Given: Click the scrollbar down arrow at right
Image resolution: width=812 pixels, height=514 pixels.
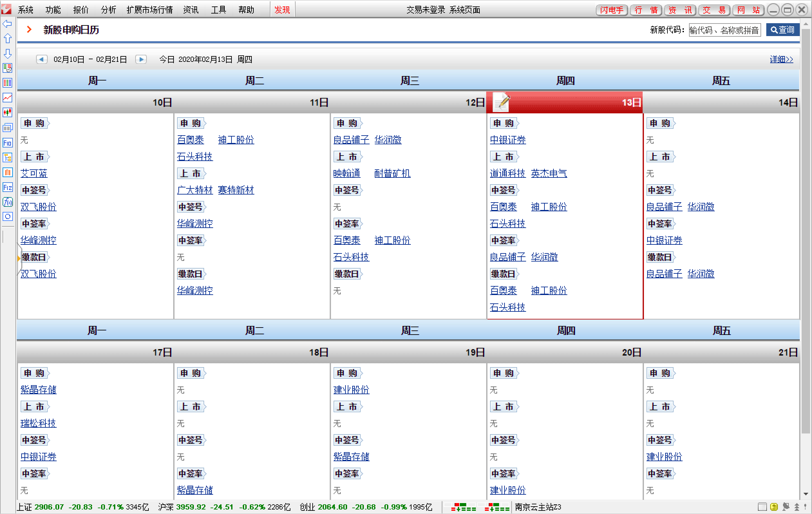Looking at the screenshot, I should 806,494.
